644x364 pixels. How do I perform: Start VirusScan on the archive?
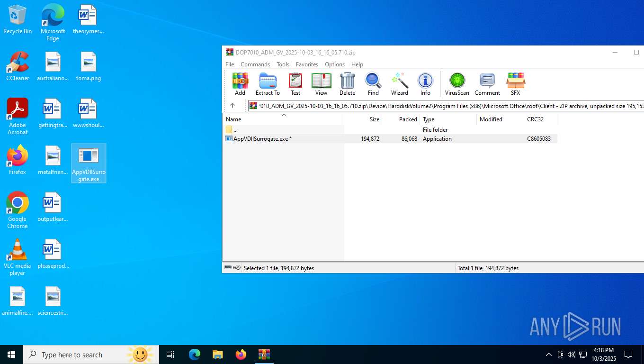tap(457, 84)
